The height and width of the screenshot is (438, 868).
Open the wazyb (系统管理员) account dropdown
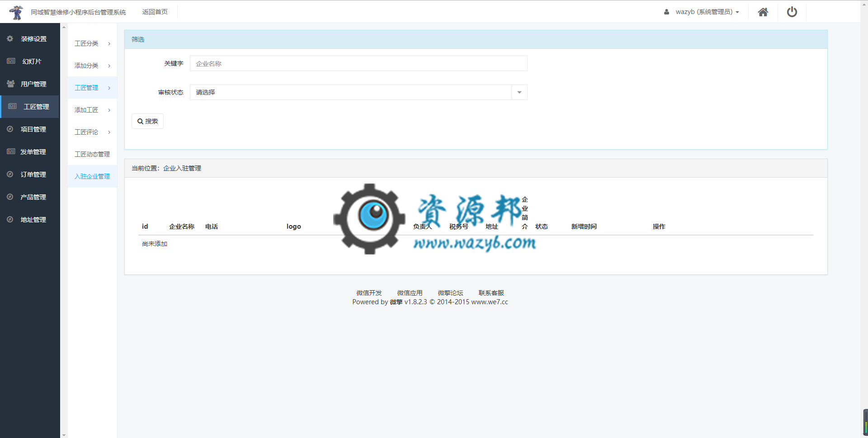[707, 12]
